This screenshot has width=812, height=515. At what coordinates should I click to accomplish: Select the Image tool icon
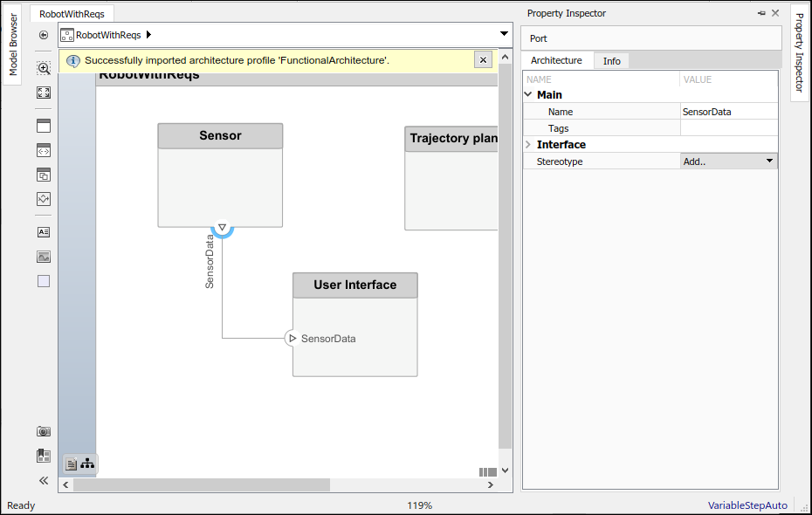[44, 257]
